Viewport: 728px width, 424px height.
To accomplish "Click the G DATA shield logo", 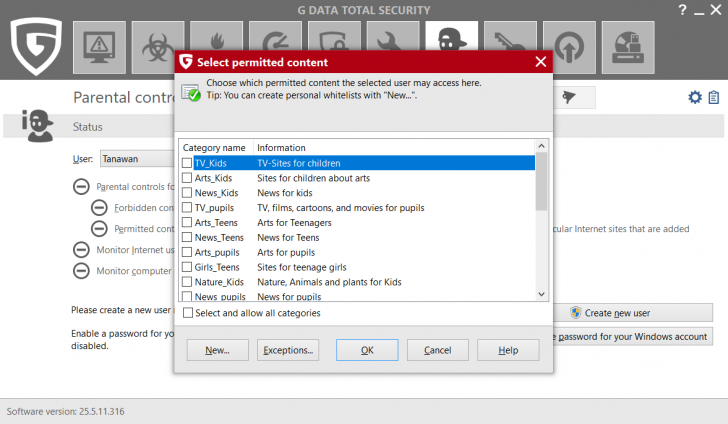I will tap(36, 46).
